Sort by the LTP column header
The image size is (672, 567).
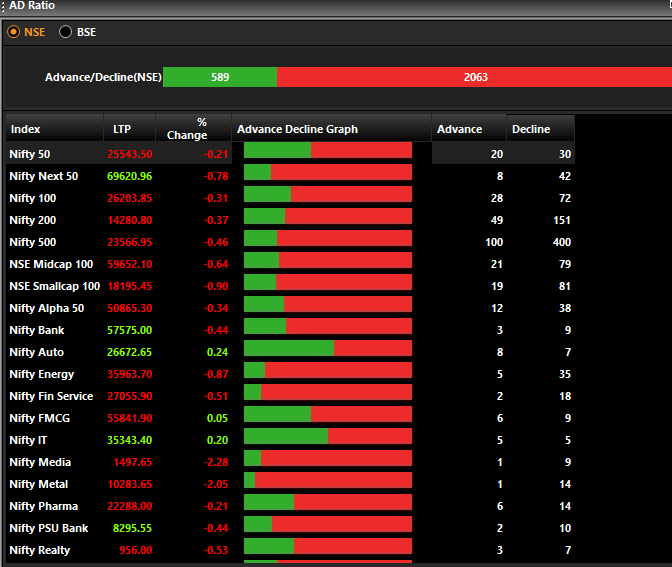129,128
